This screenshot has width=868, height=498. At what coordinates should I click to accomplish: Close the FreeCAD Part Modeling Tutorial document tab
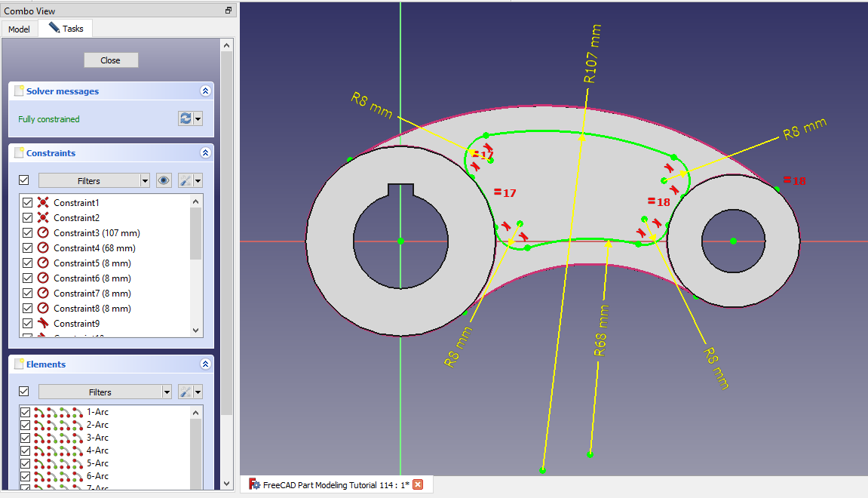(x=418, y=484)
